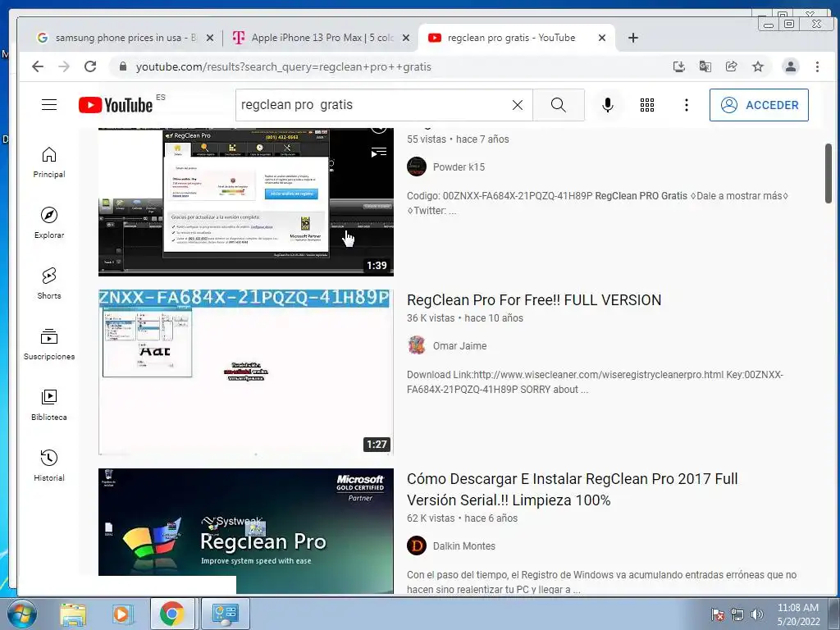
Task: Click the YouTube logo
Action: (x=116, y=105)
